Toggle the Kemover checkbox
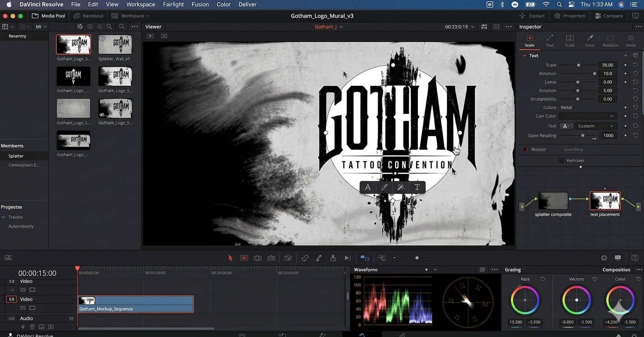 [x=561, y=161]
